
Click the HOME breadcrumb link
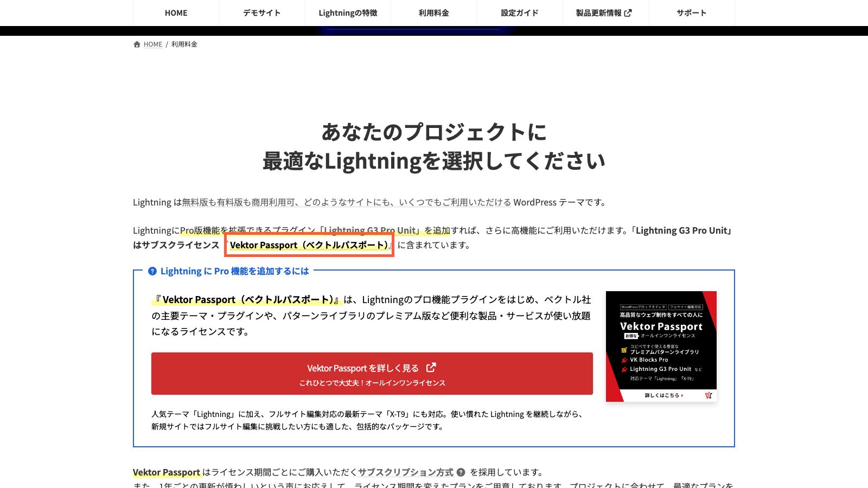153,44
